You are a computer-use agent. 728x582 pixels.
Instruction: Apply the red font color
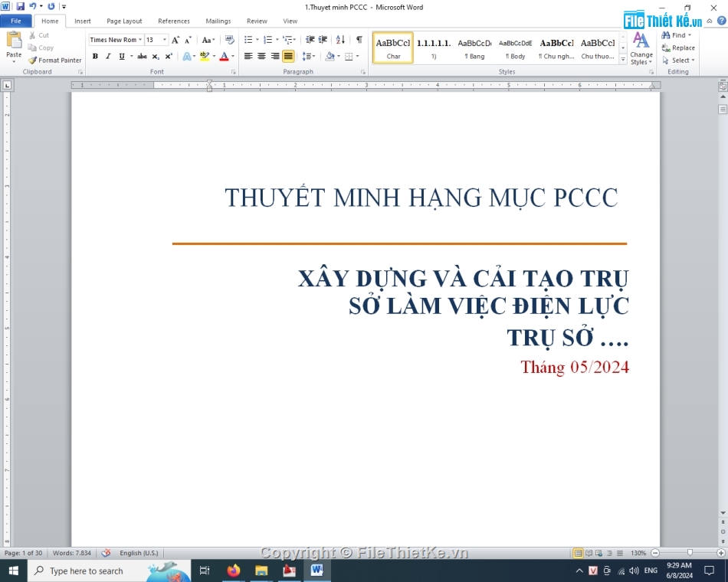(x=224, y=56)
